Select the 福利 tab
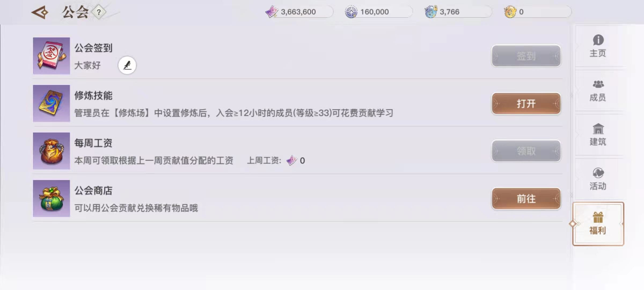Image resolution: width=644 pixels, height=290 pixels. (x=598, y=224)
